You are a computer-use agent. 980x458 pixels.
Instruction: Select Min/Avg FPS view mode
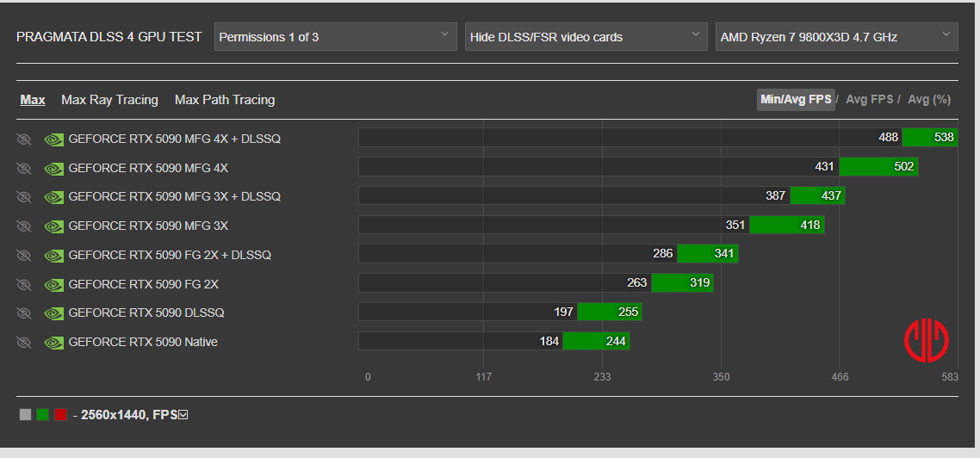796,99
